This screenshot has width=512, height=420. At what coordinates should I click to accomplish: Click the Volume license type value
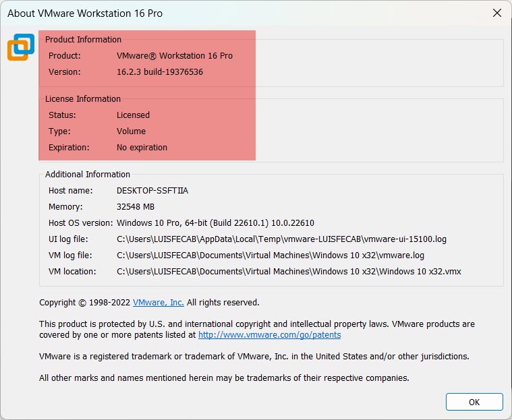tap(131, 131)
